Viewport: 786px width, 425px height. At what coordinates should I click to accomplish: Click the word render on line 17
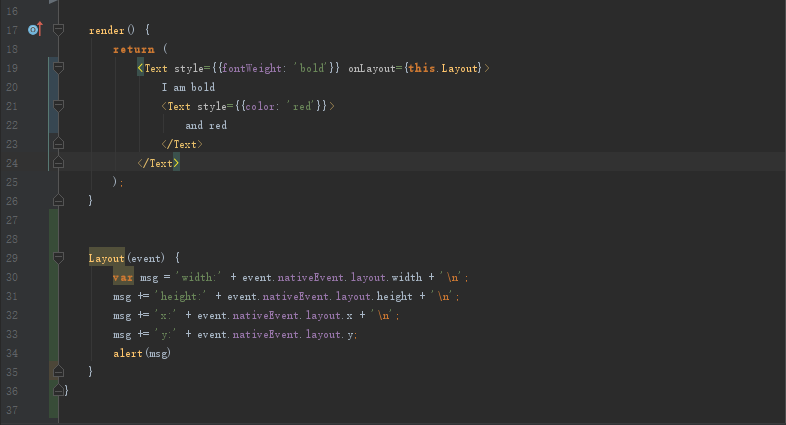coord(106,30)
